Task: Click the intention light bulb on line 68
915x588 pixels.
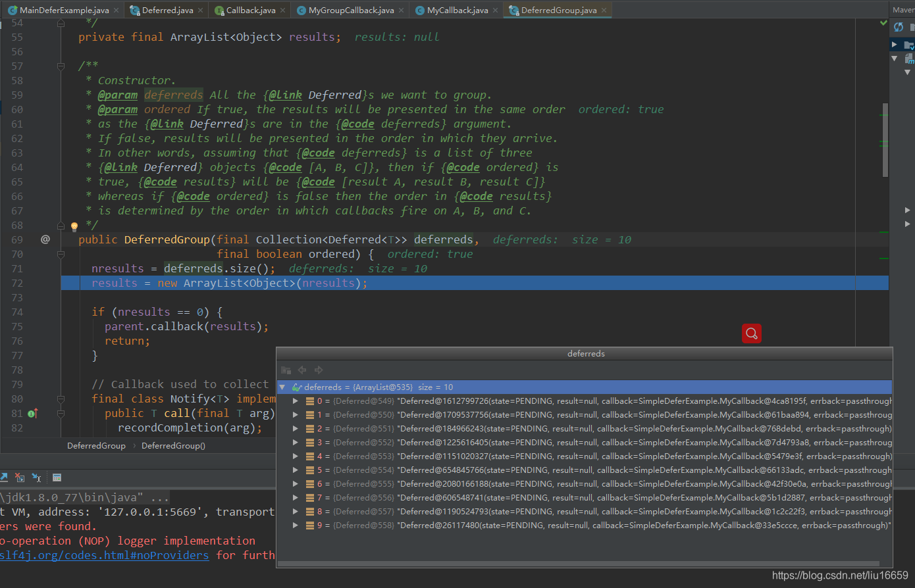Action: click(x=74, y=226)
